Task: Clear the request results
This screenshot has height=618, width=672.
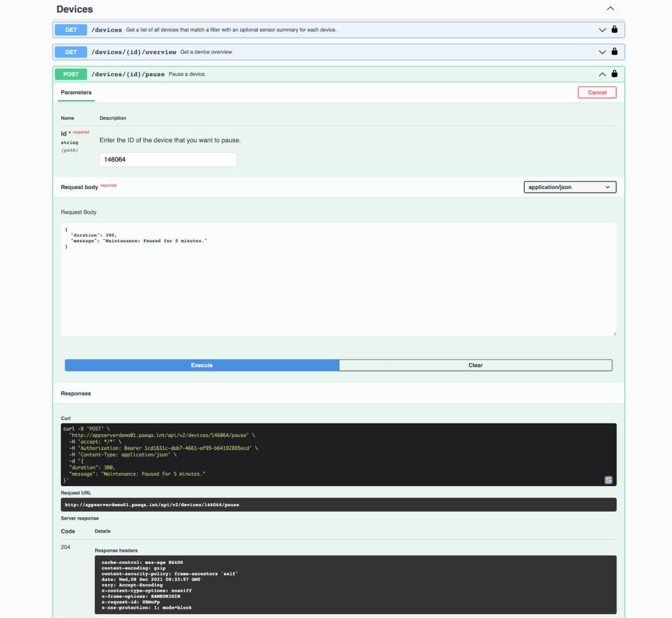Action: click(x=475, y=365)
